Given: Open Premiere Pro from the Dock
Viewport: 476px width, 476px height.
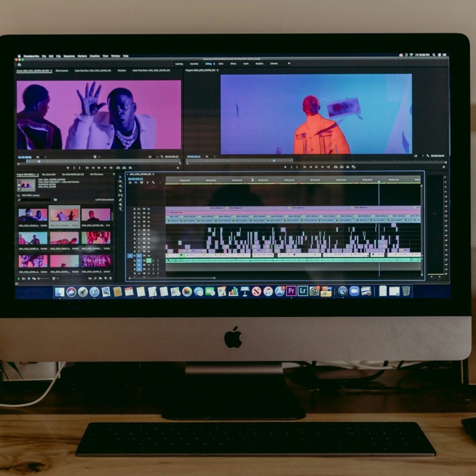Looking at the screenshot, I should pos(291,291).
